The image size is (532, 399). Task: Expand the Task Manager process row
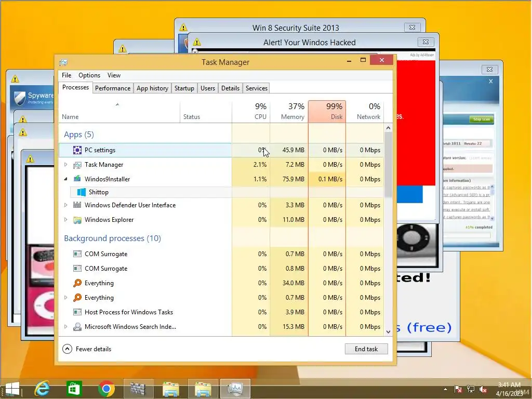[65, 165]
